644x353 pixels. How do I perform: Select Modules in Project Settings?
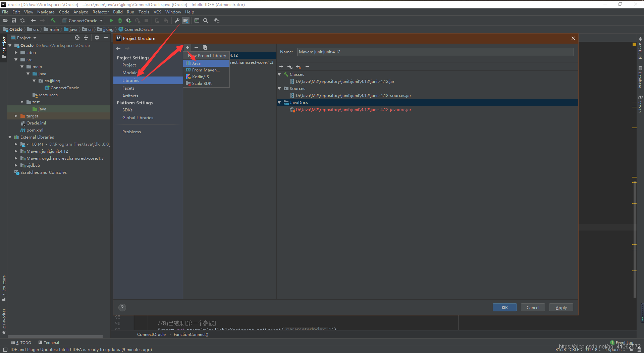tap(130, 72)
